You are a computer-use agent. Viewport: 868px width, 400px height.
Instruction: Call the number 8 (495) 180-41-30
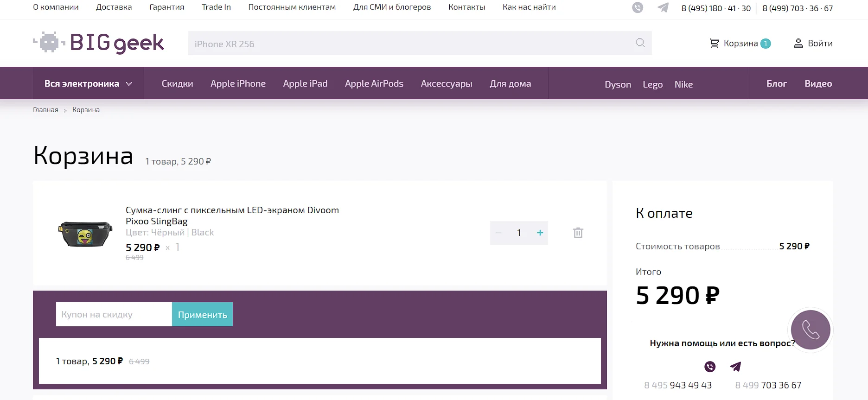(x=716, y=8)
